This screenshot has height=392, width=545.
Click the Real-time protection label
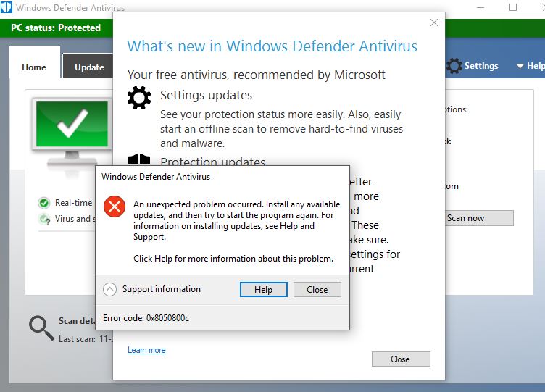click(x=74, y=203)
